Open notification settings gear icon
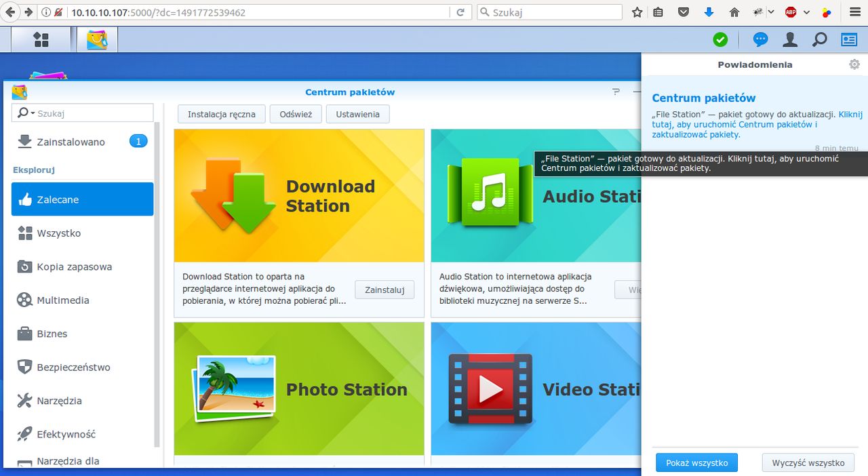 pyautogui.click(x=854, y=64)
